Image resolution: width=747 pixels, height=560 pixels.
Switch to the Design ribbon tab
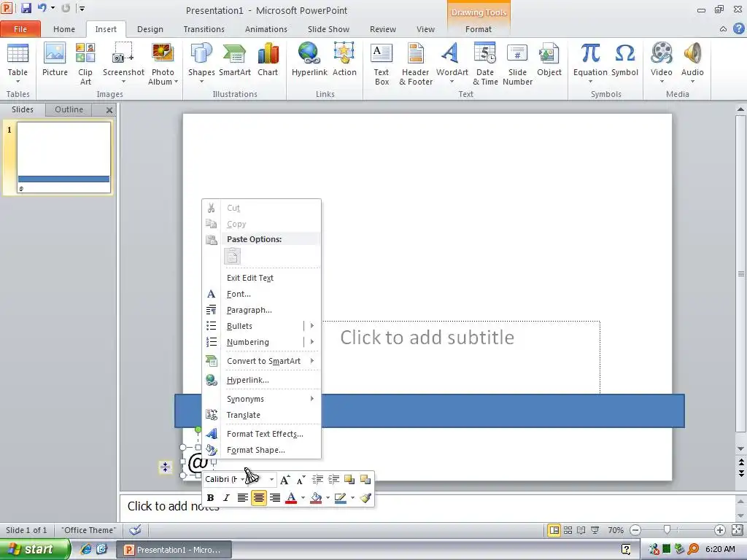point(150,29)
